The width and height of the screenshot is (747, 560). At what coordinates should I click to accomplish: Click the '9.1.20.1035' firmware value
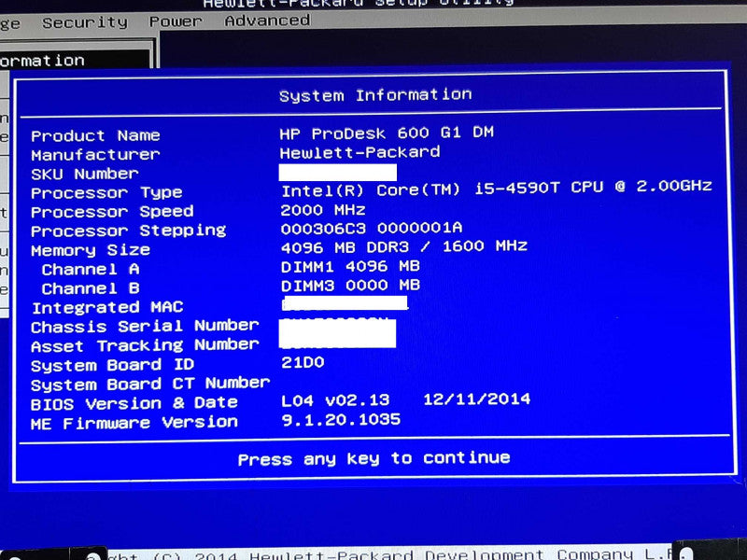coord(341,419)
